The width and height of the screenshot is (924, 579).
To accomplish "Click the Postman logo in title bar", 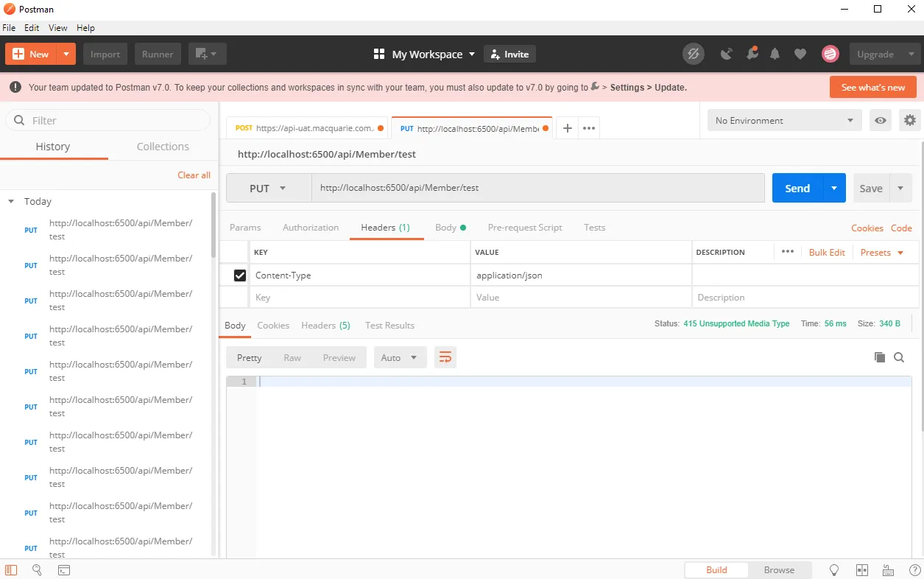I will tap(9, 9).
